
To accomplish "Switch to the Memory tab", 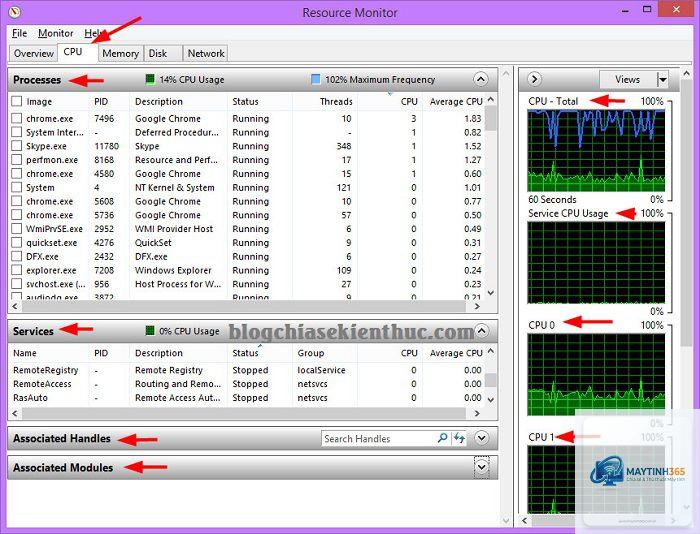I will tap(120, 53).
